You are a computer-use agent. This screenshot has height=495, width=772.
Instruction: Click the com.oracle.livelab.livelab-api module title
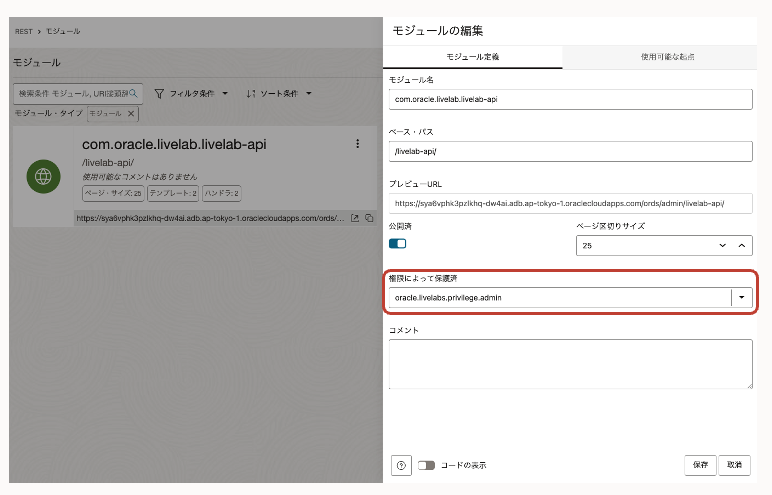tap(174, 144)
